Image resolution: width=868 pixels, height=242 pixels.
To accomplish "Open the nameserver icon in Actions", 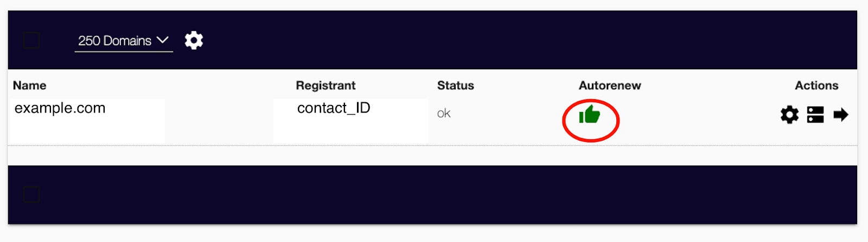I will [815, 115].
